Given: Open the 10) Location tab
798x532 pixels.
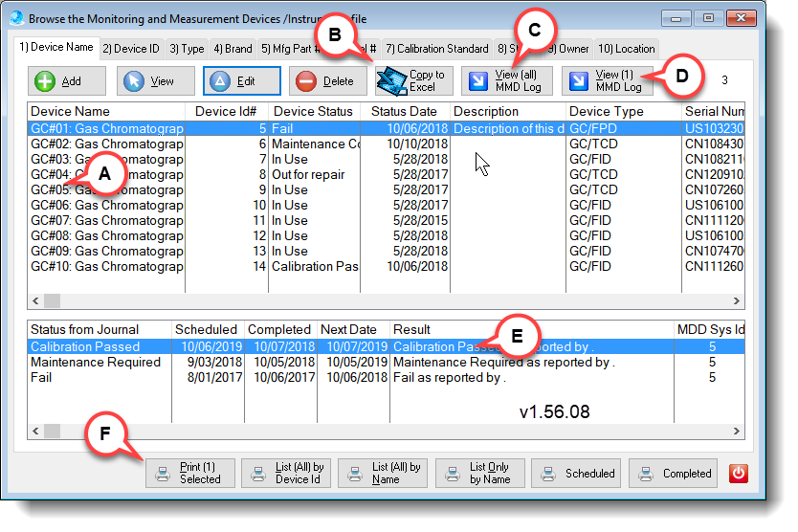Looking at the screenshot, I should [628, 49].
